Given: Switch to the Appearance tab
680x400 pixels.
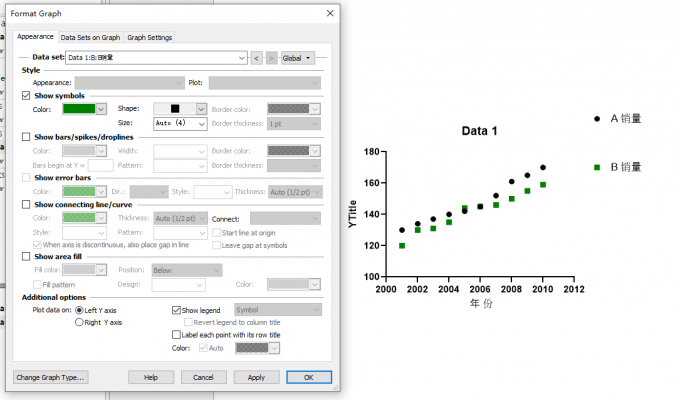Looking at the screenshot, I should click(x=35, y=37).
